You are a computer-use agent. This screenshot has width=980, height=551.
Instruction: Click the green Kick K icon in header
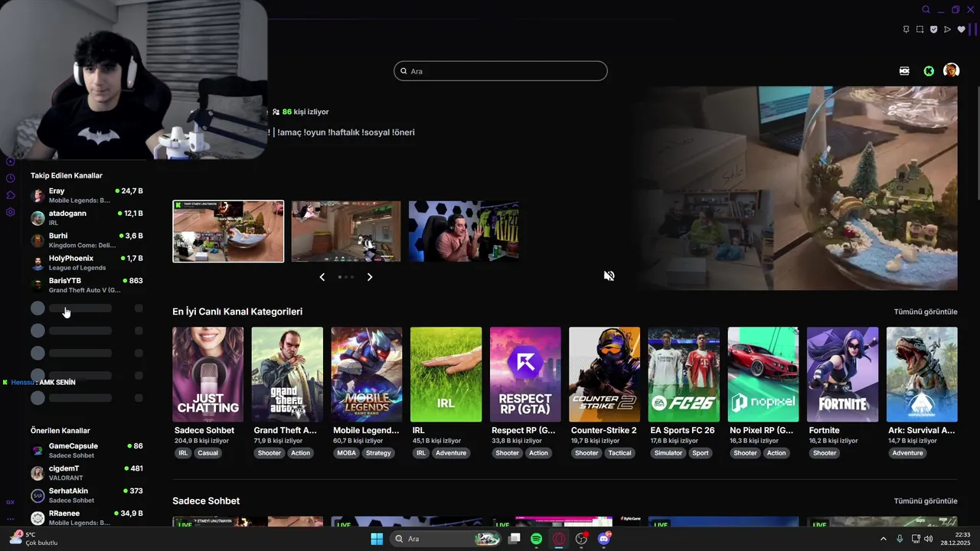click(x=929, y=70)
